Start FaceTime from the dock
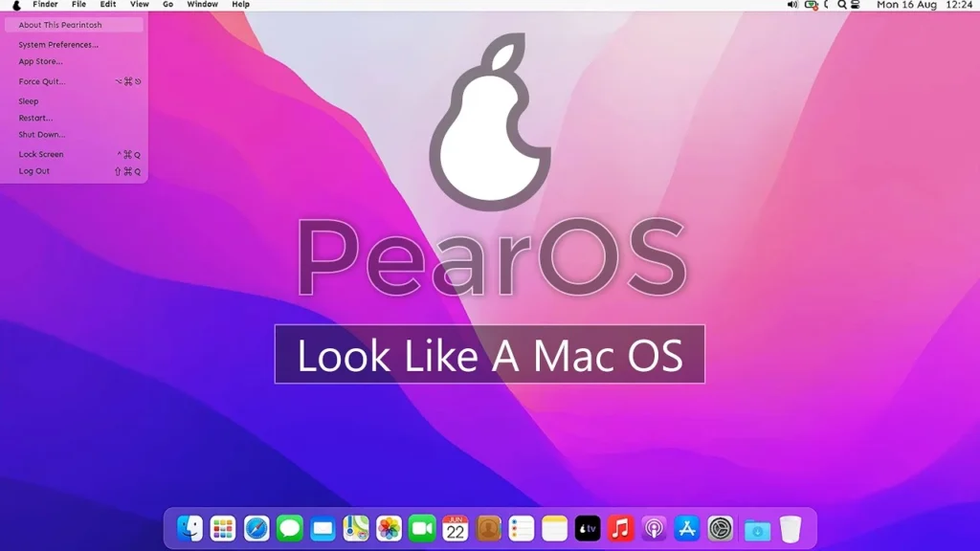 (x=422, y=528)
